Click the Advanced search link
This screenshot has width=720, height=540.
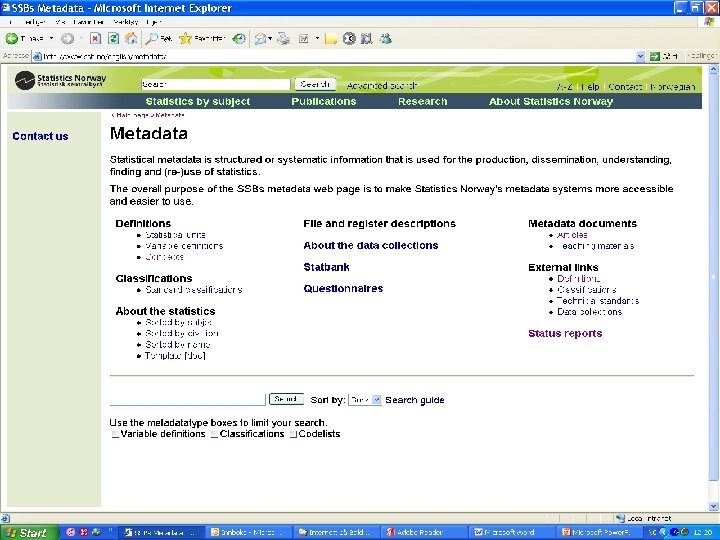(x=382, y=85)
